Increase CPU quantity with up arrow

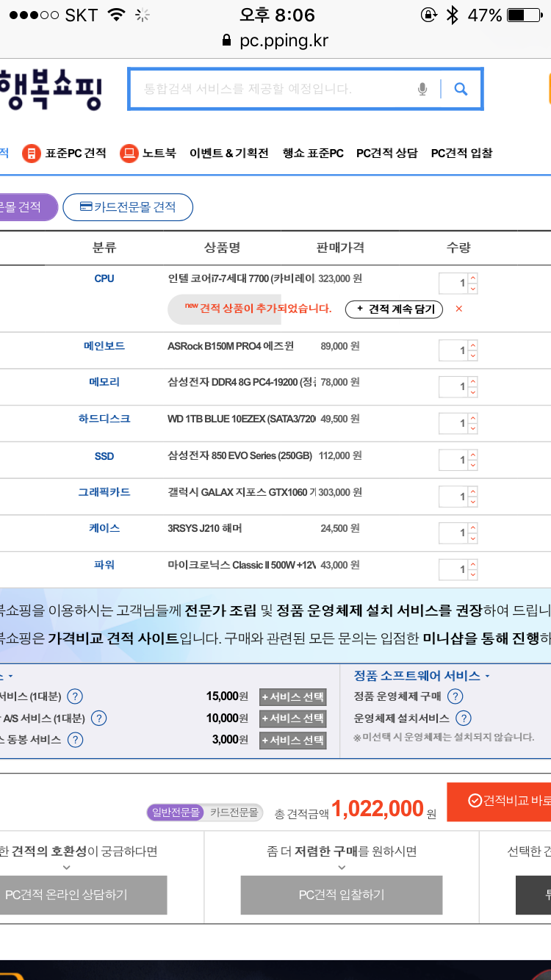472,278
